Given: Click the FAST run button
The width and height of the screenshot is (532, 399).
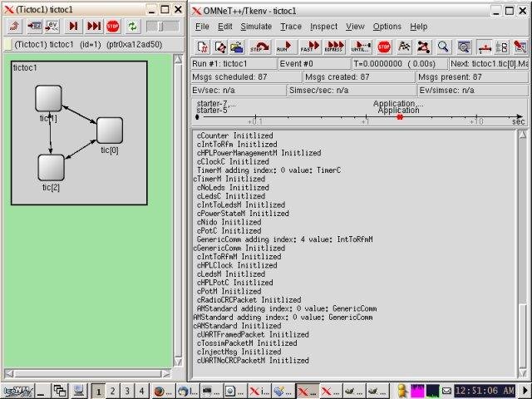Looking at the screenshot, I should (310, 47).
